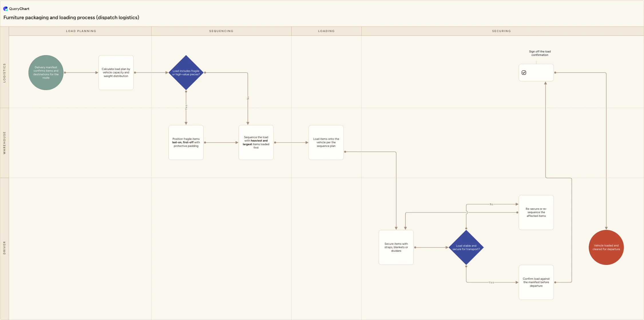Select the 'Load includes fragile' decision diamond
This screenshot has height=320, width=644.
coord(186,73)
